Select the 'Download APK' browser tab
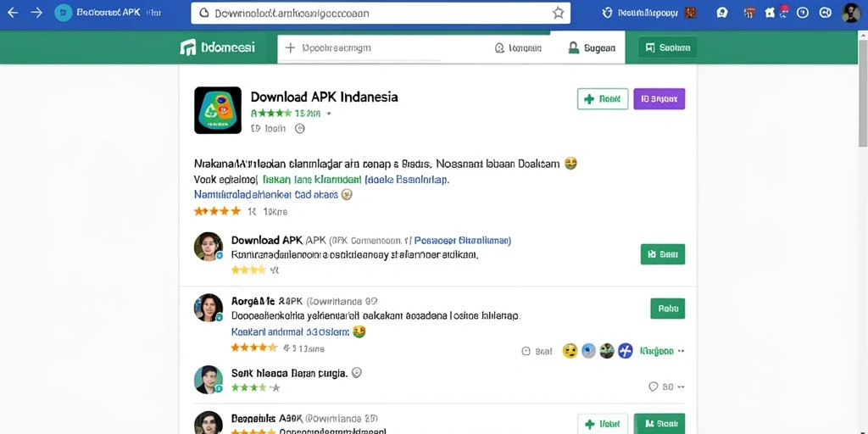The height and width of the screenshot is (434, 868). 108,13
